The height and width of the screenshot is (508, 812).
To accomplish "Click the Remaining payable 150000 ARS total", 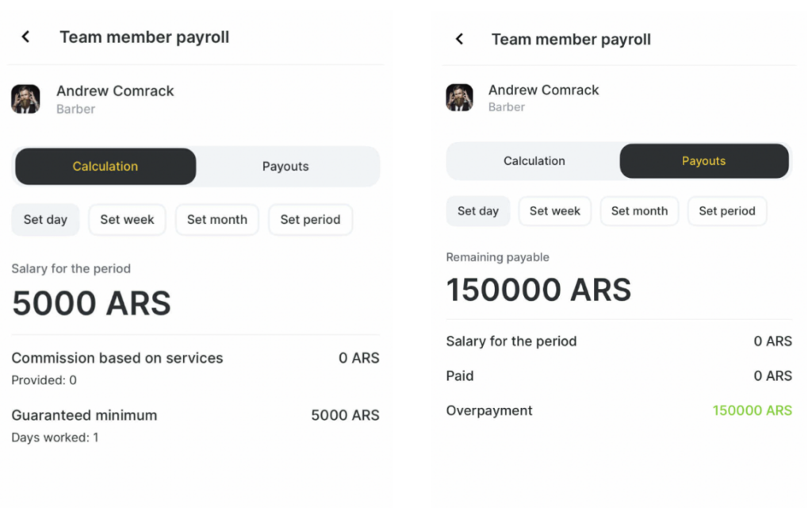I will (x=538, y=290).
